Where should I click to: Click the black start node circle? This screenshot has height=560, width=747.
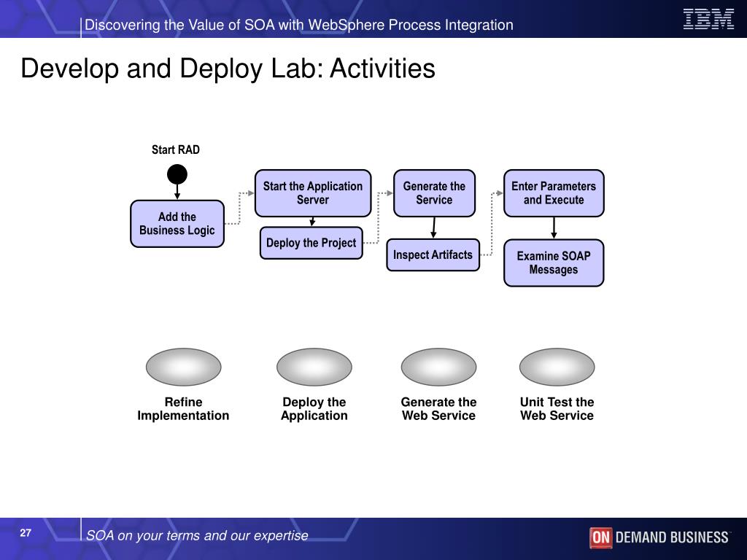pos(177,174)
